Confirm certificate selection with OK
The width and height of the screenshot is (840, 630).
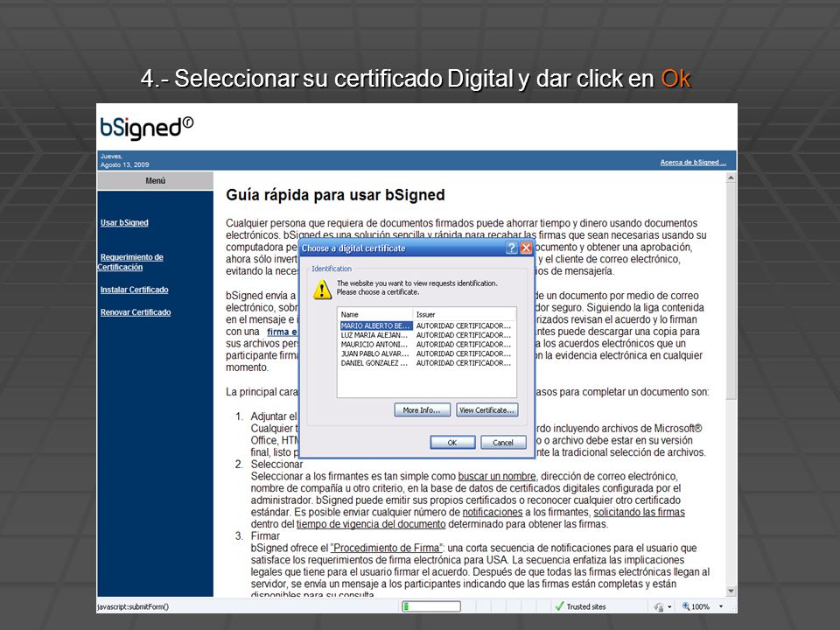coord(452,443)
